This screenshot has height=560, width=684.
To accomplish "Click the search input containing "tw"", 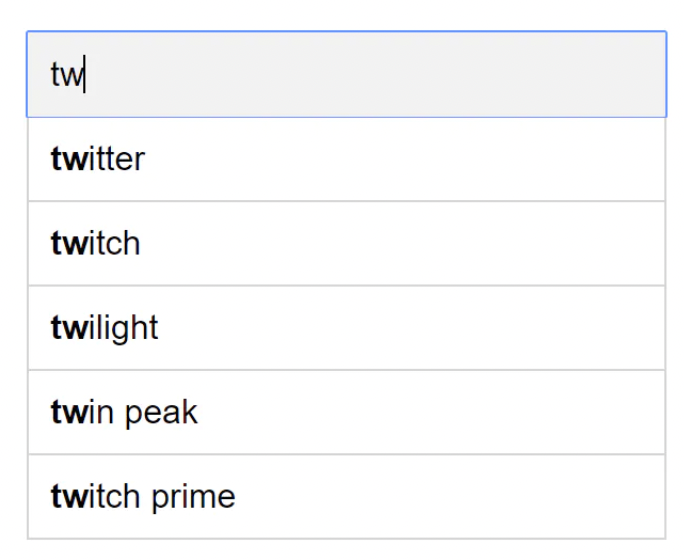I will [346, 75].
